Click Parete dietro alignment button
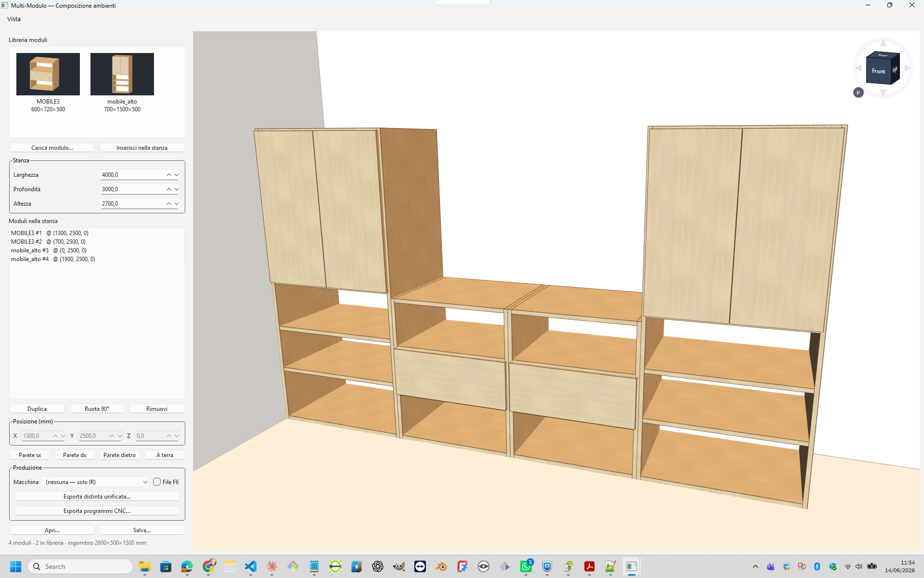The image size is (924, 578). pos(119,455)
